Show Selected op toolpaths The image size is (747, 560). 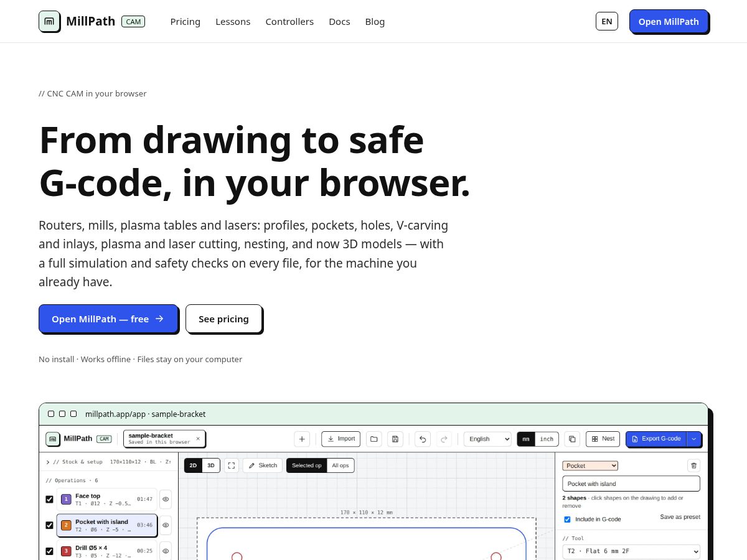click(x=307, y=465)
